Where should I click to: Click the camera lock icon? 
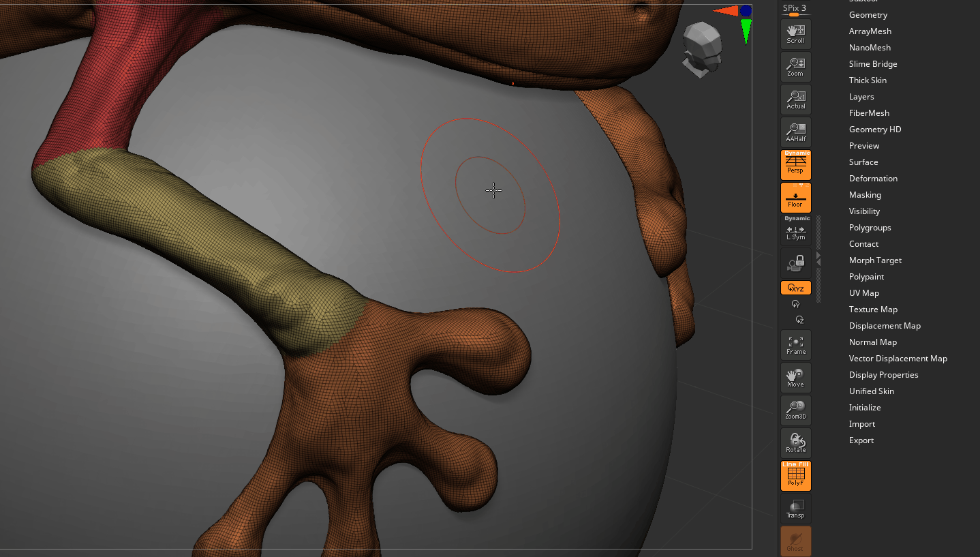click(x=795, y=262)
